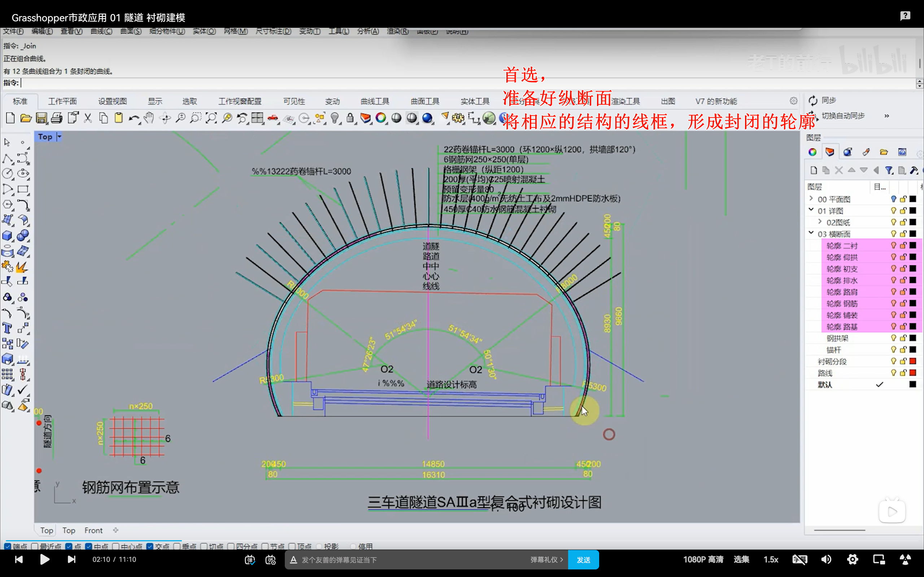Image resolution: width=924 pixels, height=577 pixels.
Task: Click the 发送 send button
Action: pyautogui.click(x=583, y=559)
